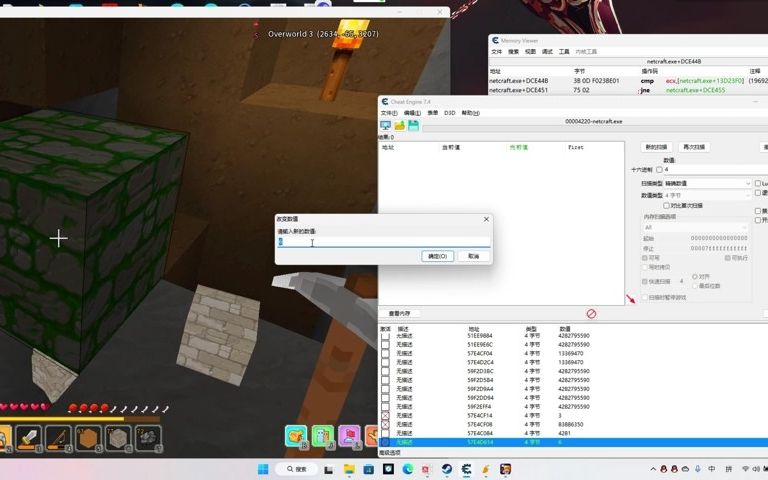Toggle active checkbox for address 51EE9E6C

pyautogui.click(x=385, y=344)
